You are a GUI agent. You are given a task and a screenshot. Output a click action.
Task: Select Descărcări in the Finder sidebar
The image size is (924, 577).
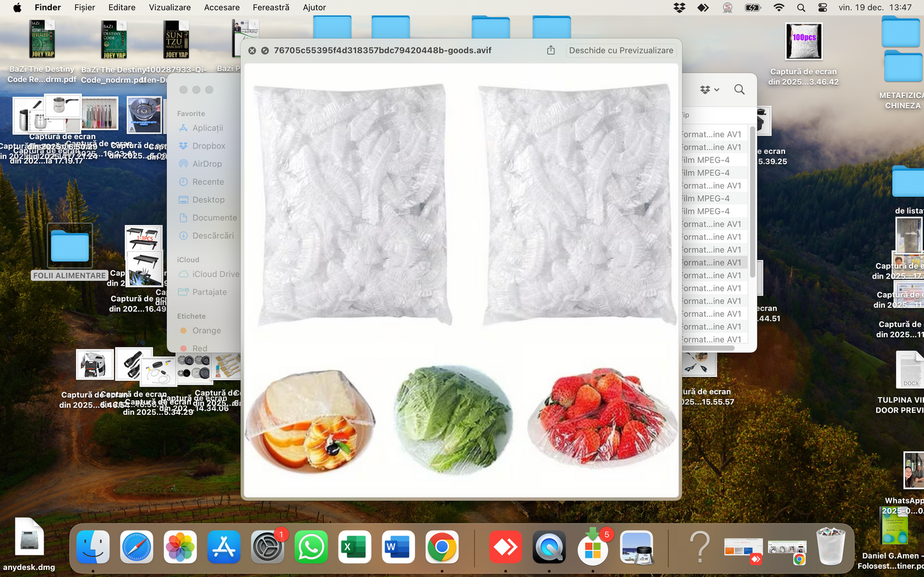212,236
